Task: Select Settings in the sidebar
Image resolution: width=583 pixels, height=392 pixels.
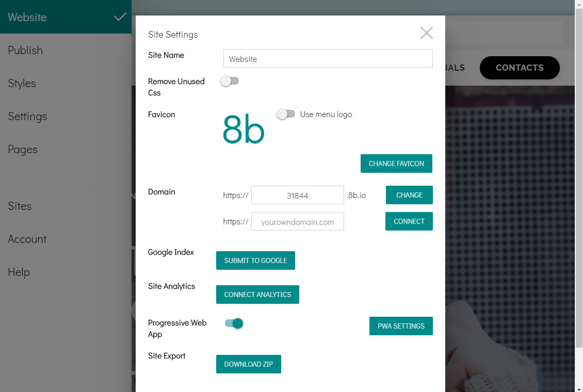Action: 27,116
